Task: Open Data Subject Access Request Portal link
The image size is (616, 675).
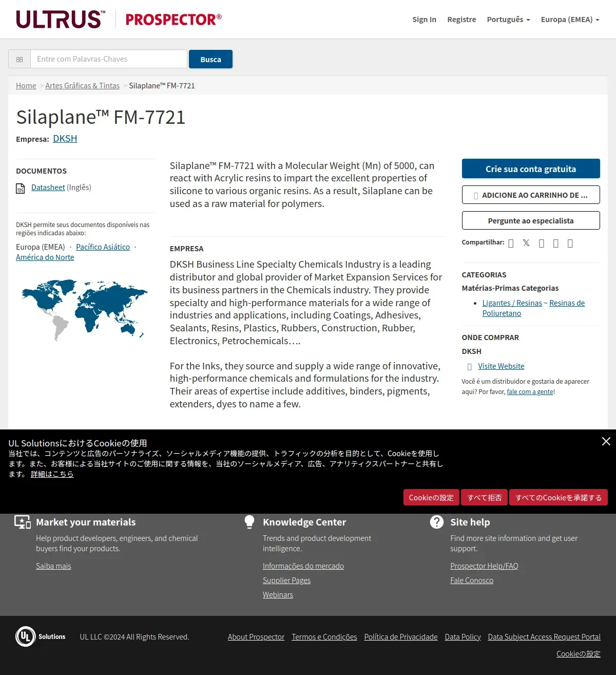Action: pyautogui.click(x=544, y=637)
